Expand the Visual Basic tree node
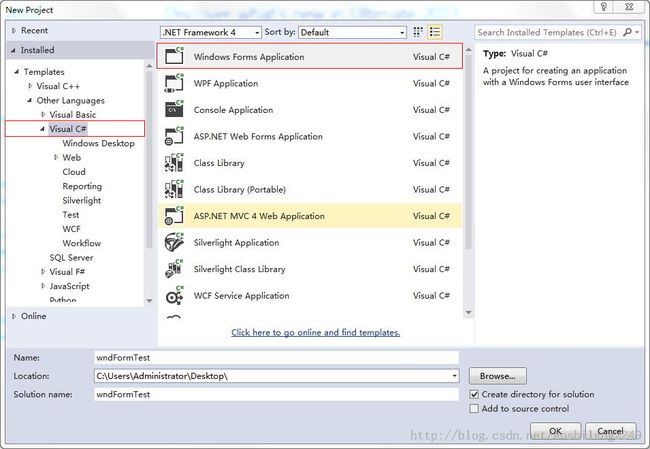 43,114
